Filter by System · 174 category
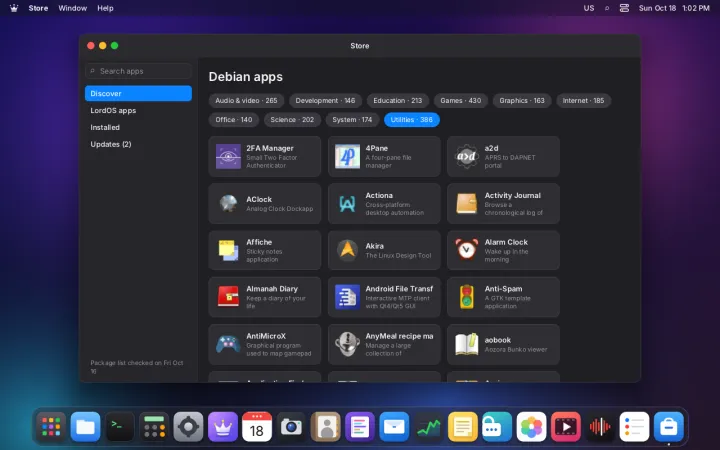Screen dimensions: 720x450 click(352, 120)
